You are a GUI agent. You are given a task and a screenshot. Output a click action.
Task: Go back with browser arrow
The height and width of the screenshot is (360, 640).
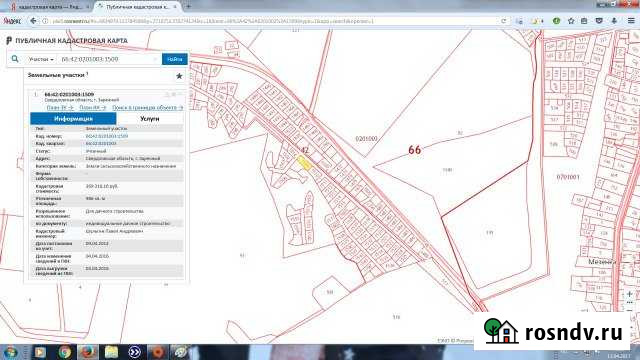point(33,21)
